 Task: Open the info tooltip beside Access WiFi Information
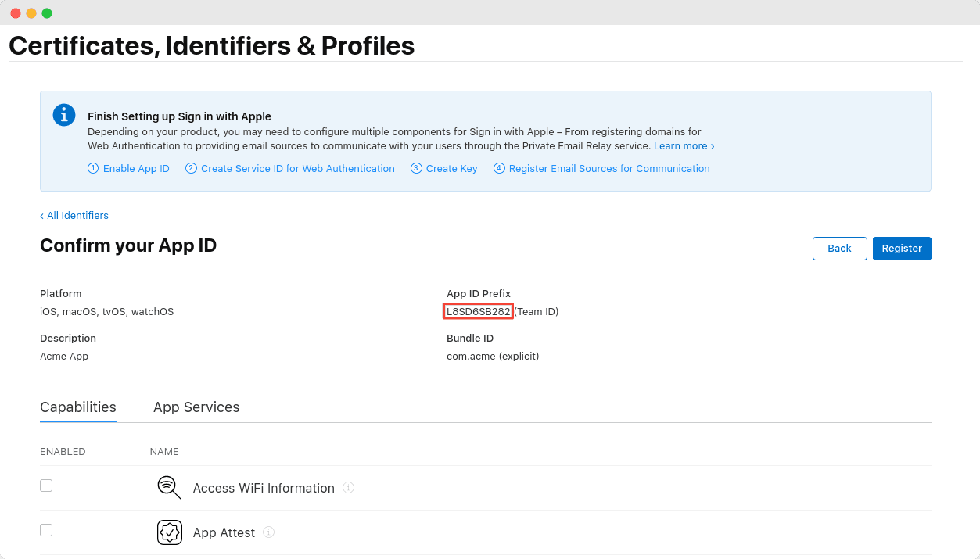(349, 488)
